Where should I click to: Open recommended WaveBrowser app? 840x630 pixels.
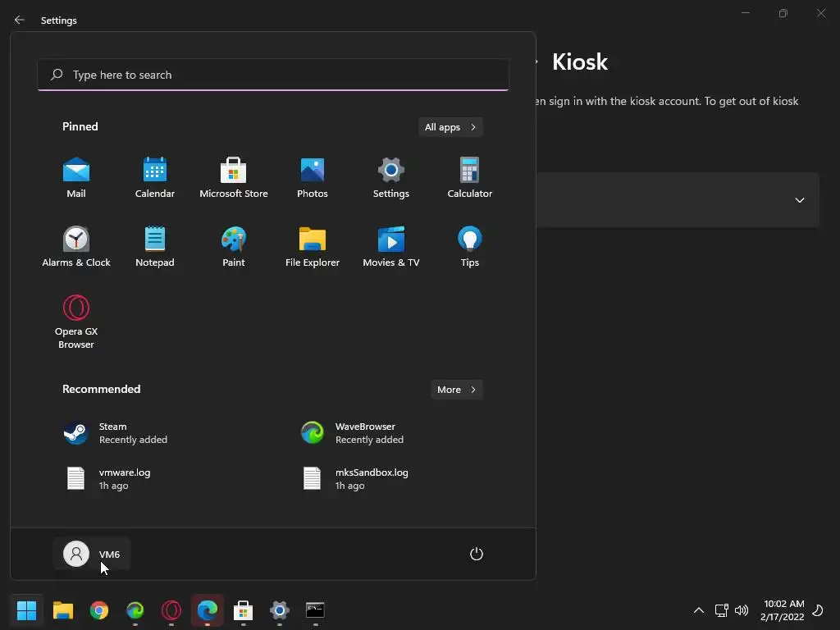coord(353,433)
